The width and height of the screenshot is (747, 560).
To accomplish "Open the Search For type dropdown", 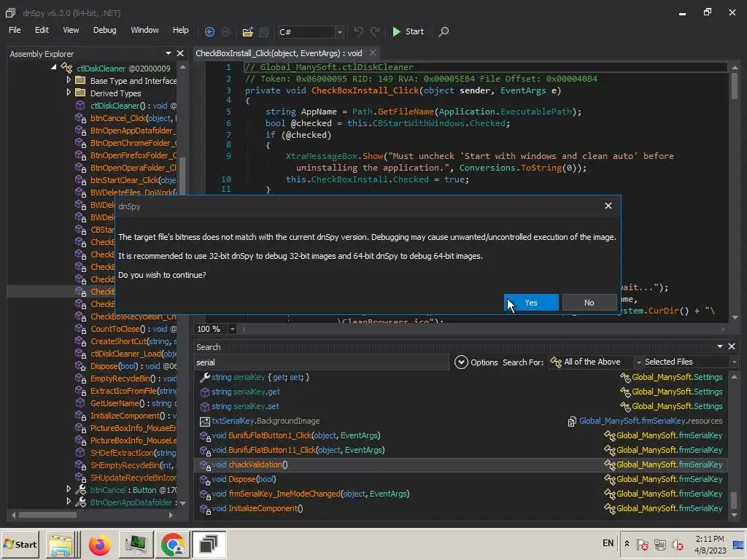I will (638, 362).
